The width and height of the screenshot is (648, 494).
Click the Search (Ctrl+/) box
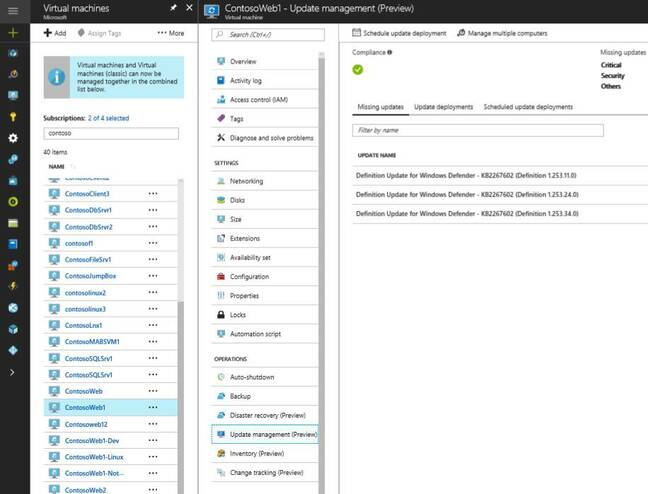(x=268, y=34)
